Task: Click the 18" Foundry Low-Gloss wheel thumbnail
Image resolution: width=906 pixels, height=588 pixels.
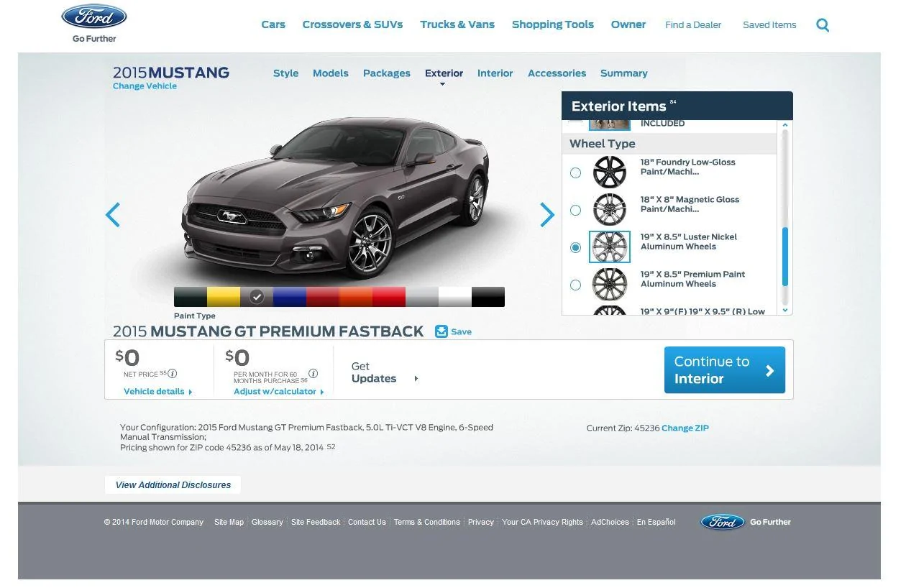Action: pos(610,173)
